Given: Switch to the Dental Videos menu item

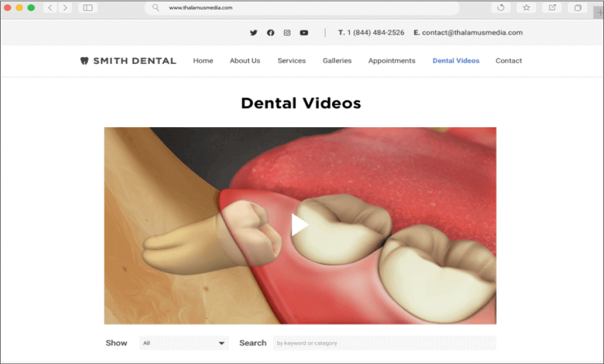Looking at the screenshot, I should click(x=456, y=60).
